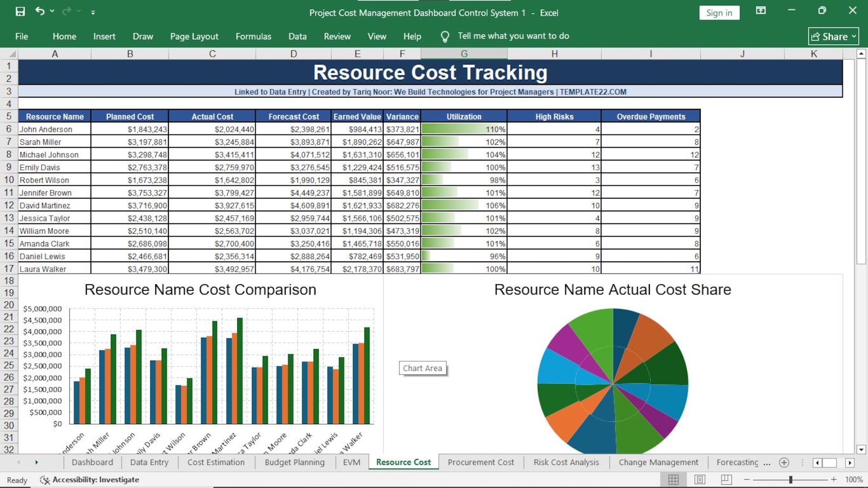Select column A header

[x=55, y=54]
